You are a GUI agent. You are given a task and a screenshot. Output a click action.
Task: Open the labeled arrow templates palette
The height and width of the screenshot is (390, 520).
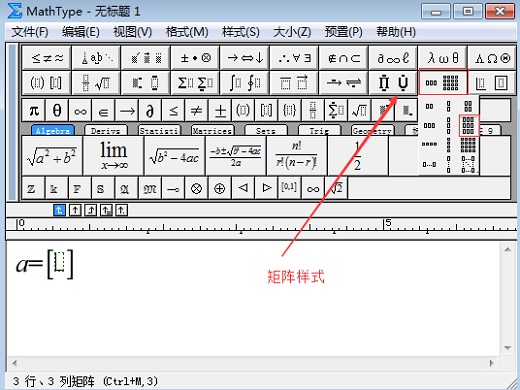pos(344,83)
